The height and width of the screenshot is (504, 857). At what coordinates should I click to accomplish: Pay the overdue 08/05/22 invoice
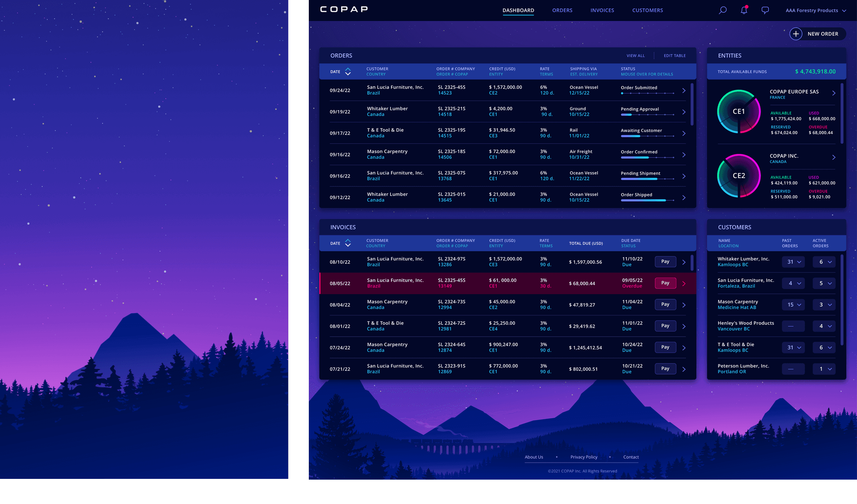[665, 283]
